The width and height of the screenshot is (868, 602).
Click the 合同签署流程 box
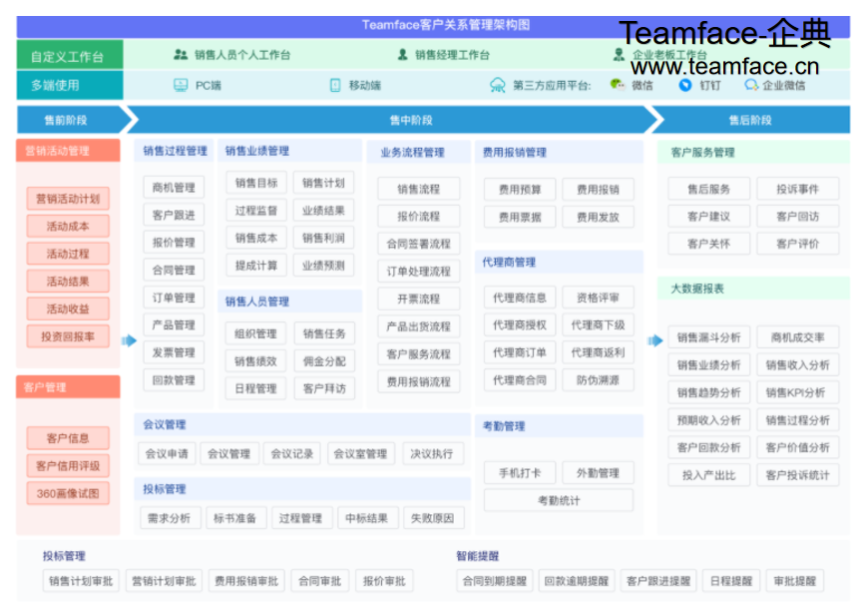418,244
